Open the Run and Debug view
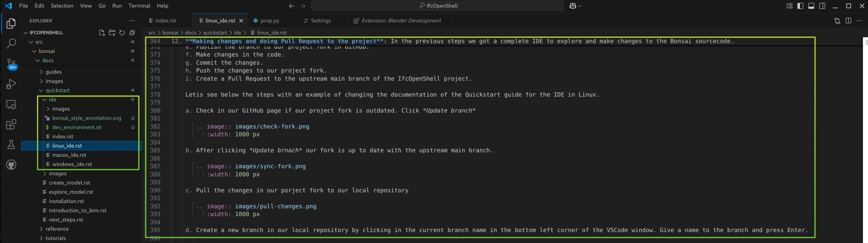This screenshot has height=243, width=868. [11, 84]
